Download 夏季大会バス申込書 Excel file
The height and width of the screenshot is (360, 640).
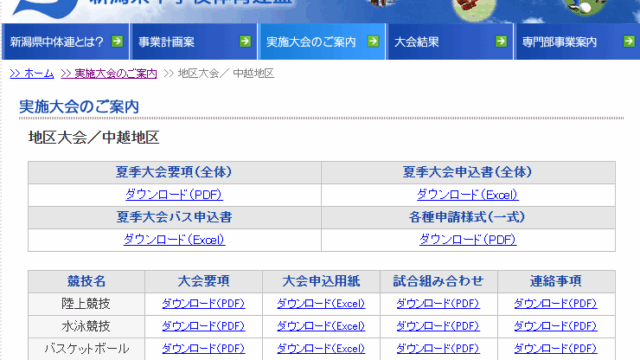pos(174,240)
